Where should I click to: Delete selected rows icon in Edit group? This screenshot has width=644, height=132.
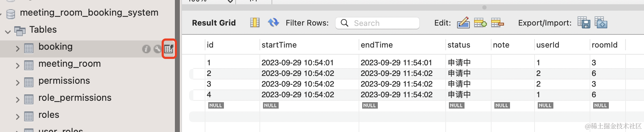point(498,23)
